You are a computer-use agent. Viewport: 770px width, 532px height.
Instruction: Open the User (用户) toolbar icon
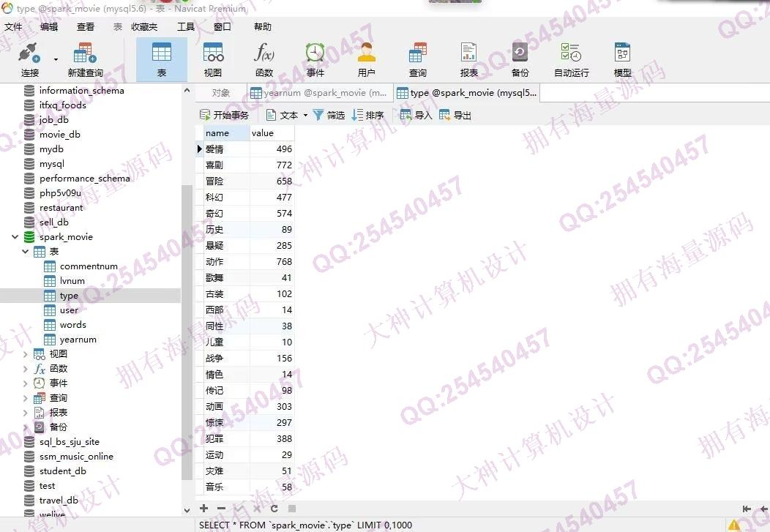(367, 60)
